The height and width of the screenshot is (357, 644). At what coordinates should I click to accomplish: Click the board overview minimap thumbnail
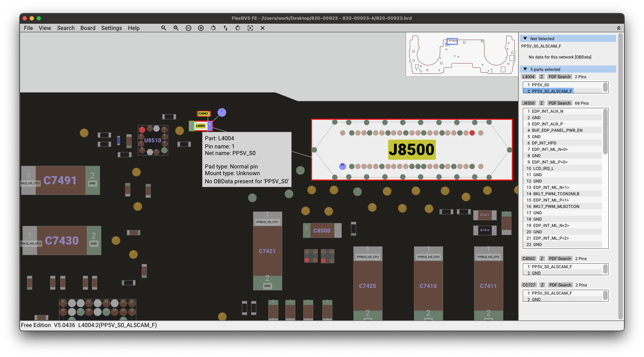pos(462,54)
